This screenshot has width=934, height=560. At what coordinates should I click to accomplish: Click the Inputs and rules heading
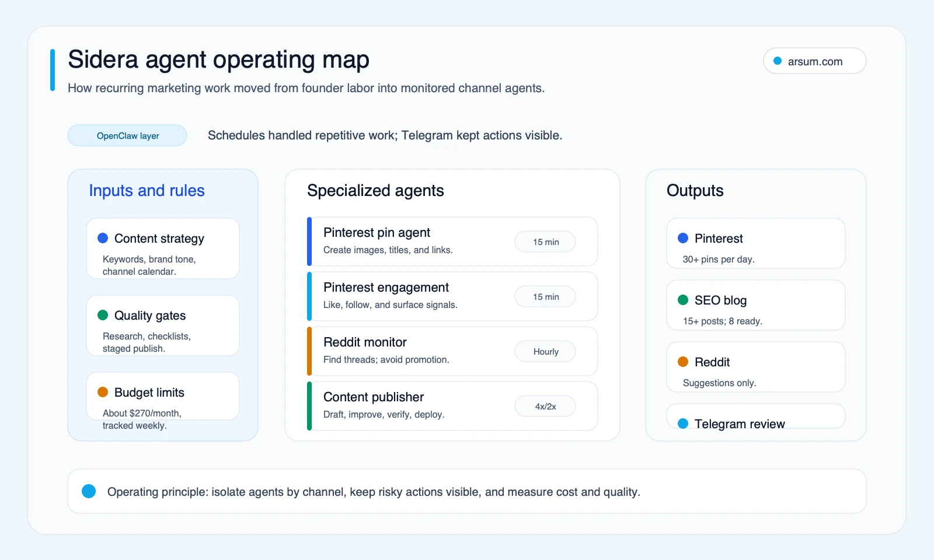147,191
